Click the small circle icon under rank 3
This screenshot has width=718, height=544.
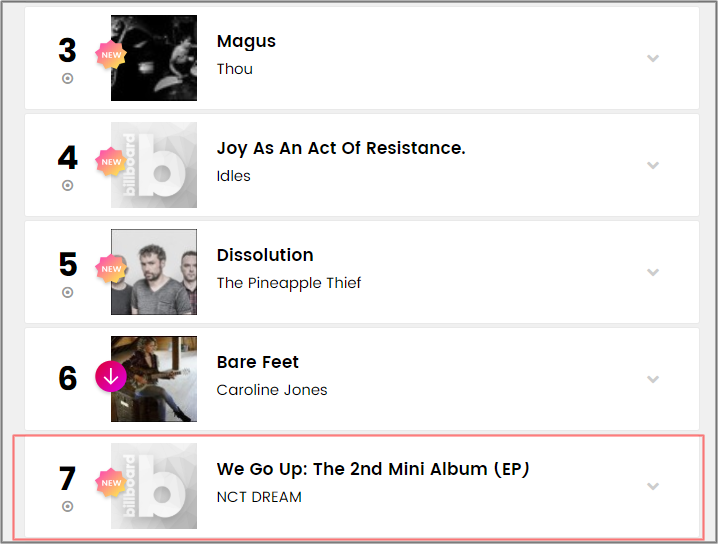click(x=68, y=78)
